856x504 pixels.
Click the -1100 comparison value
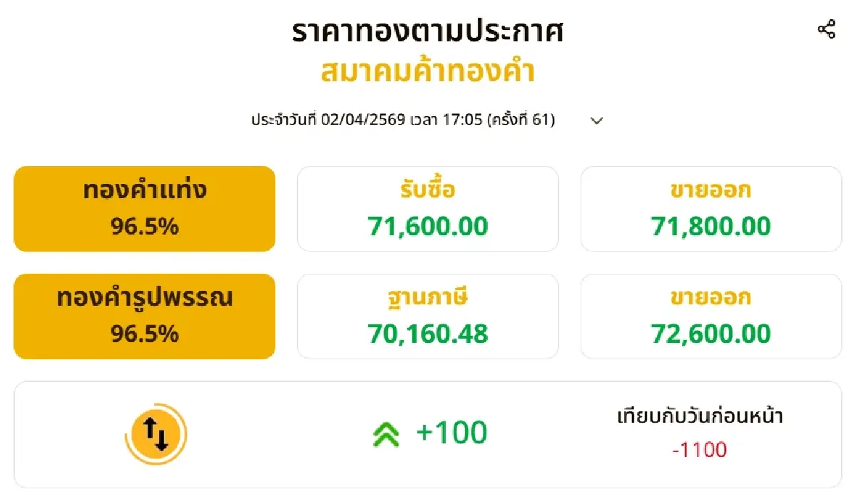point(701,451)
